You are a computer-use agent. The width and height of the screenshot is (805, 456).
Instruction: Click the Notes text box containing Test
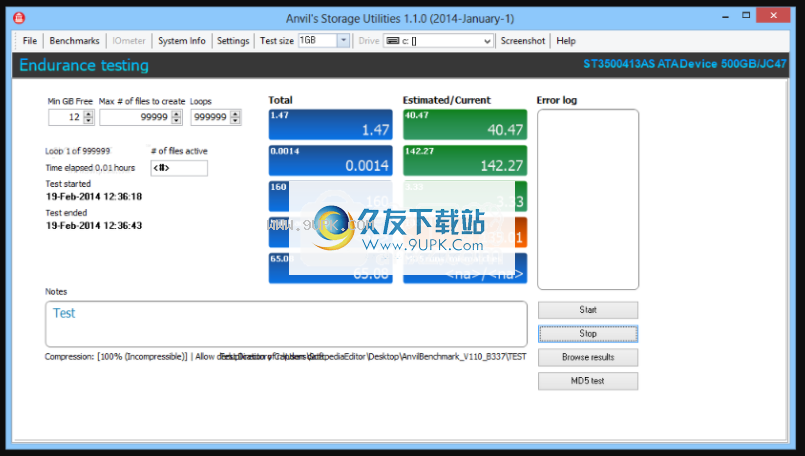pyautogui.click(x=286, y=324)
